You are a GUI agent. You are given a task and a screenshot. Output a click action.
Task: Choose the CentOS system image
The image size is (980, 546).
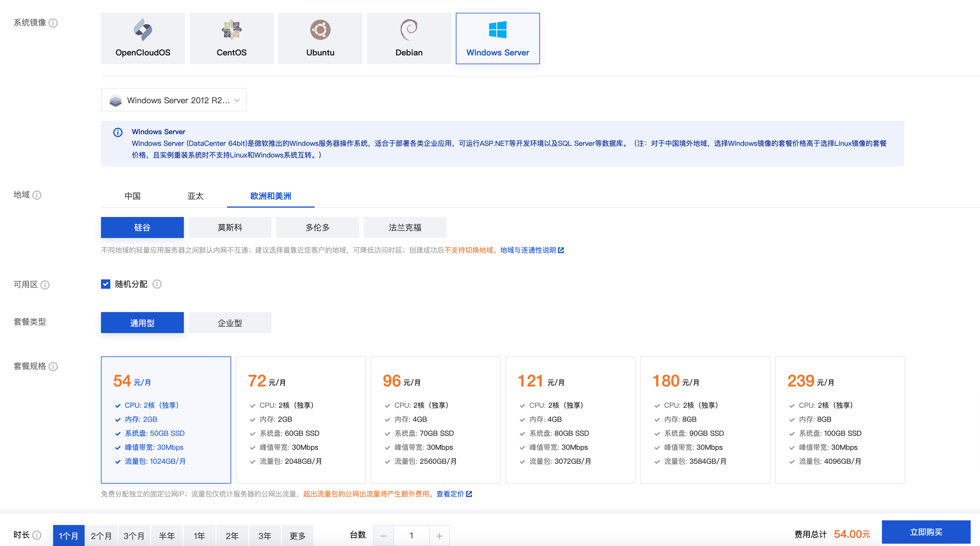tap(231, 38)
